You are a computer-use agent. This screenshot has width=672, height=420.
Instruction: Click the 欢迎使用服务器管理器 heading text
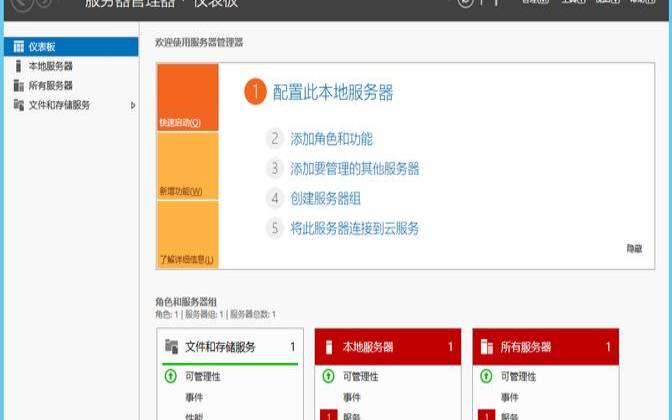click(x=199, y=42)
